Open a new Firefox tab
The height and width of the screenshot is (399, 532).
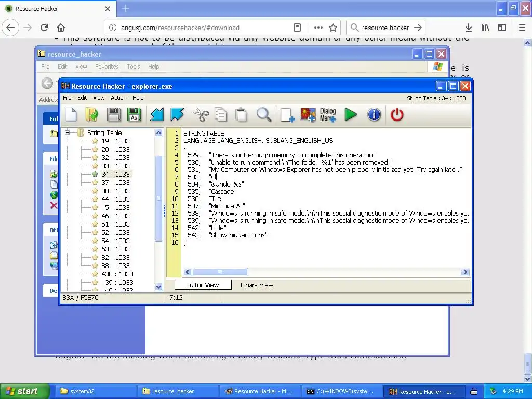(x=125, y=8)
